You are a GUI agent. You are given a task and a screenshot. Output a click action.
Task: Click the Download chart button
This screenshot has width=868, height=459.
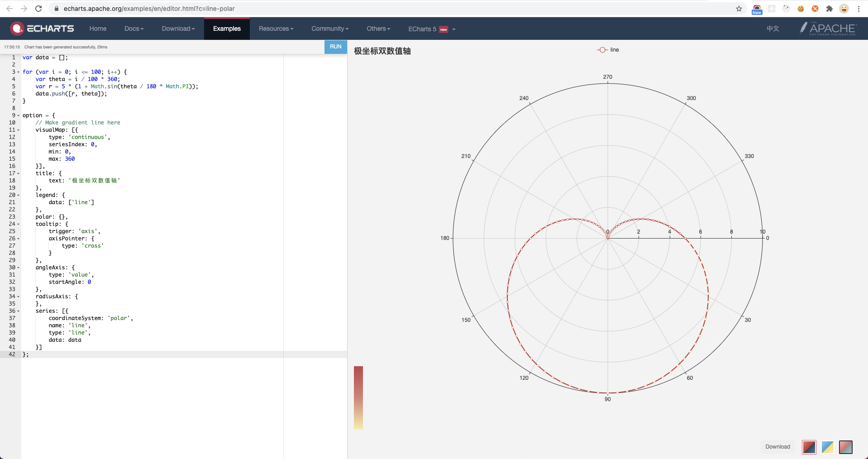coord(777,447)
